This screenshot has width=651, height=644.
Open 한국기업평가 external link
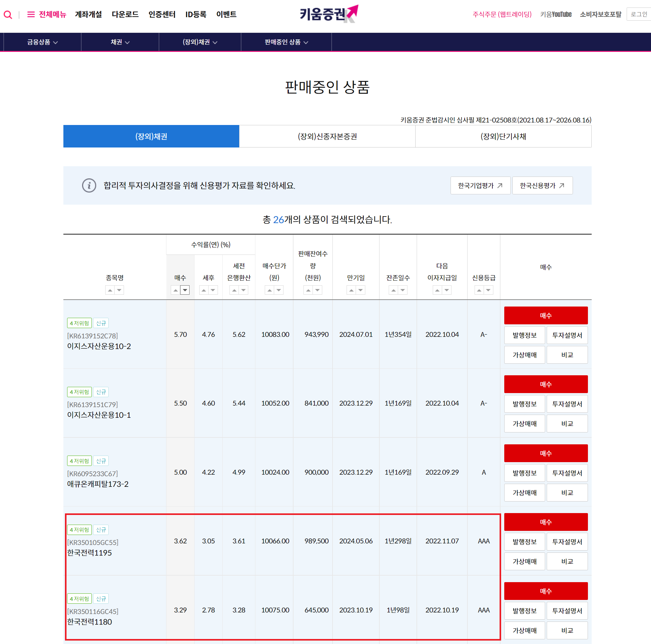(480, 185)
